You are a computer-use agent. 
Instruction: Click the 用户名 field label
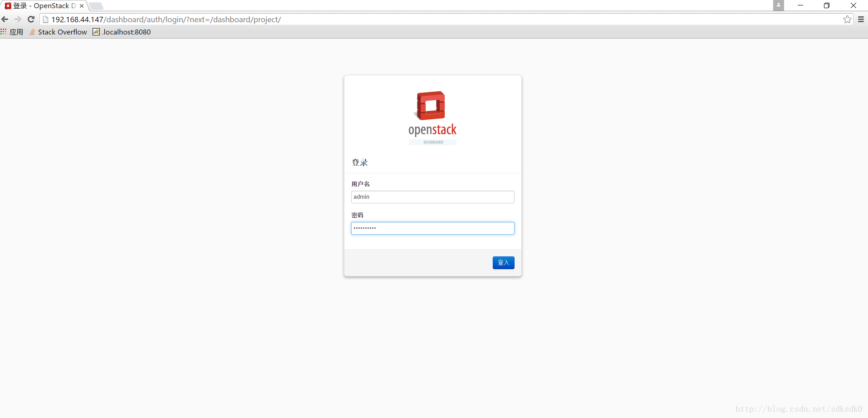(x=360, y=183)
